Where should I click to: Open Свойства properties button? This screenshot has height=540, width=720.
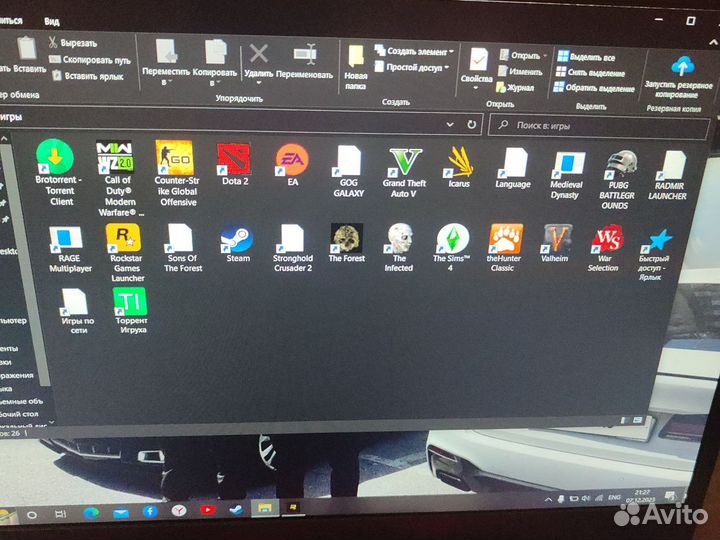[x=477, y=68]
